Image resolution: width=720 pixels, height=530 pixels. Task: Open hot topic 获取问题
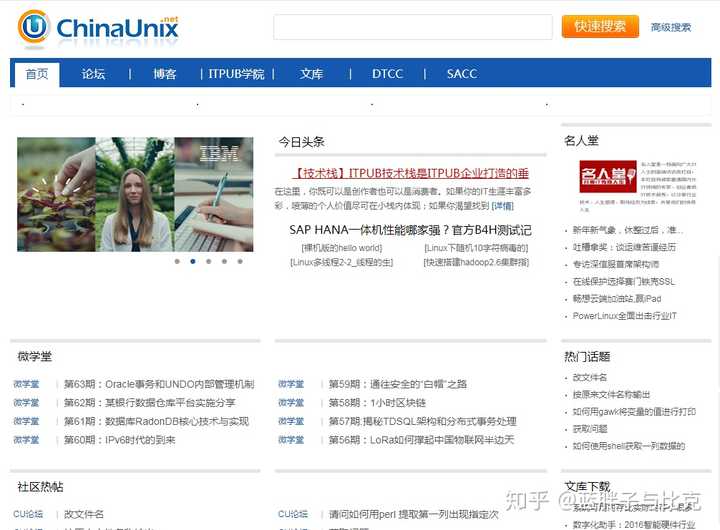590,429
